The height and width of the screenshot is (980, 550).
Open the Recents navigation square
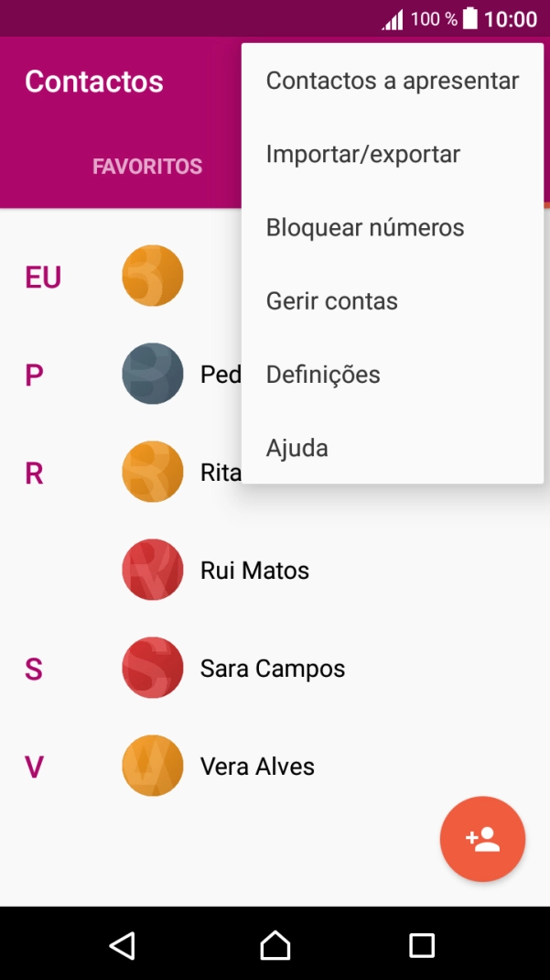[422, 943]
